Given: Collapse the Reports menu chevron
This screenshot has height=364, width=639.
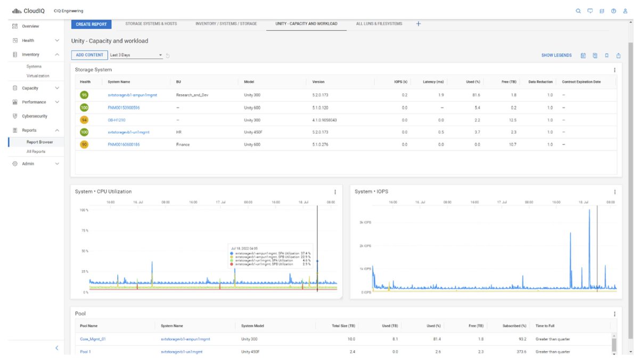Looking at the screenshot, I should pos(57,130).
